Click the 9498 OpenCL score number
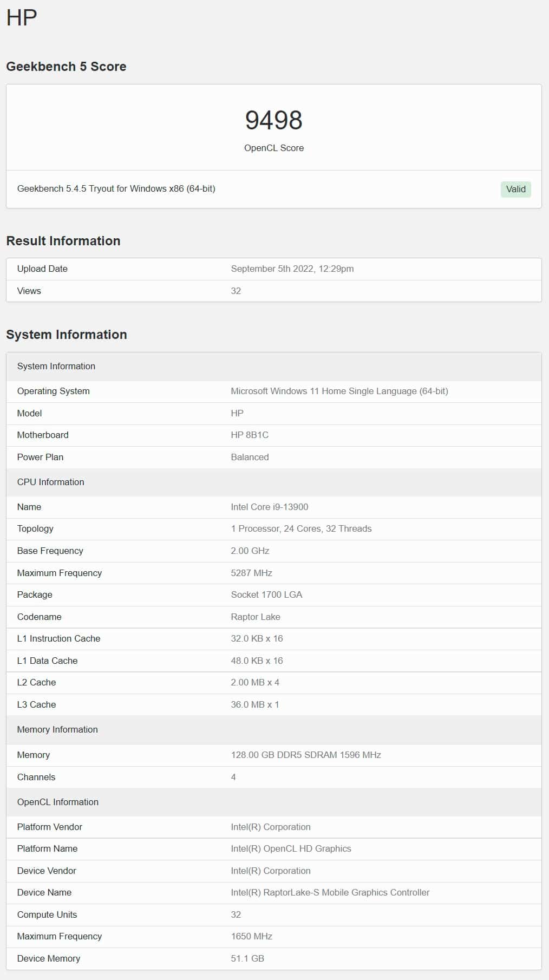 274,120
